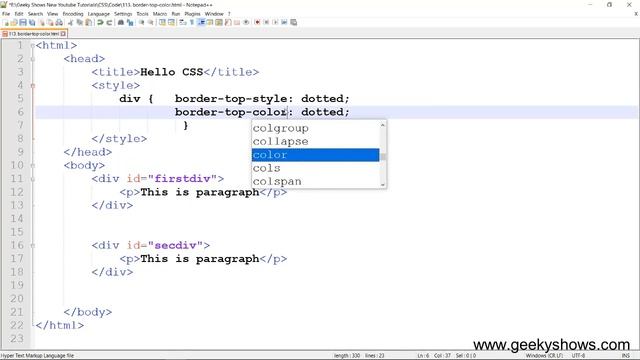640x360 pixels.
Task: Create a new file with the New icon
Action: click(x=6, y=22)
